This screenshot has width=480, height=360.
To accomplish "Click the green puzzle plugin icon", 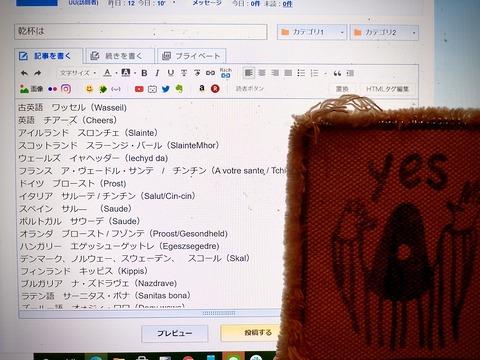I will click(103, 89).
